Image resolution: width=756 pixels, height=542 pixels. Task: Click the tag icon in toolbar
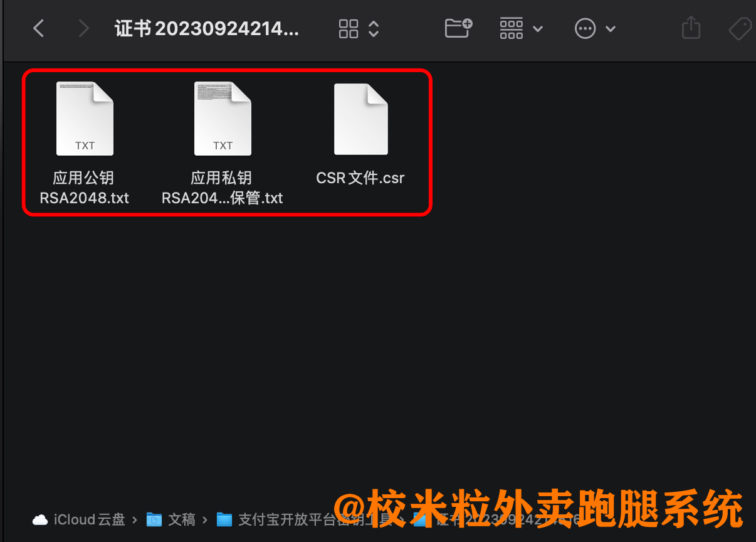(x=740, y=28)
